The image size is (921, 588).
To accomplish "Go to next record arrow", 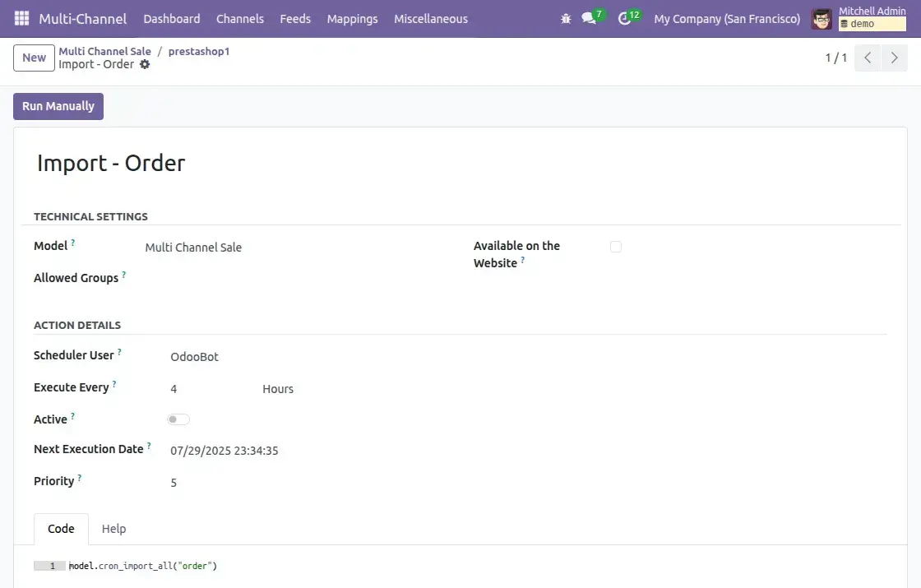I will pyautogui.click(x=895, y=58).
